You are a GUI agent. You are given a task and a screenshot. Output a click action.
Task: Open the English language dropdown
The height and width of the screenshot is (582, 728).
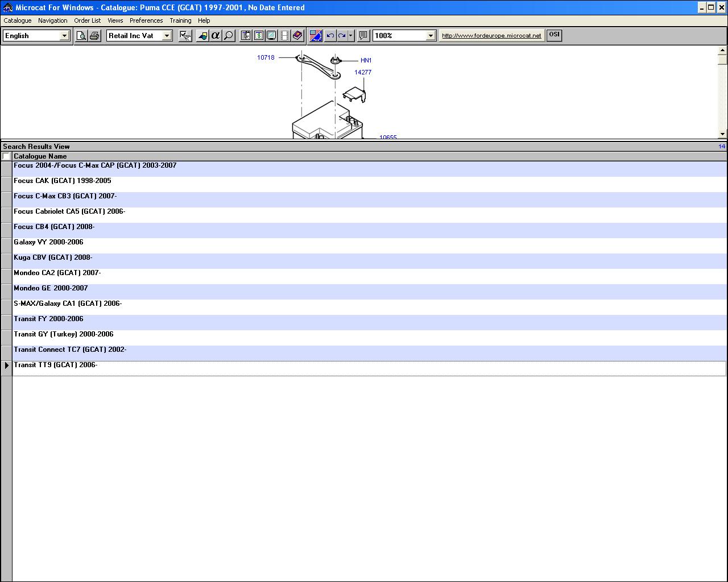pyautogui.click(x=64, y=36)
